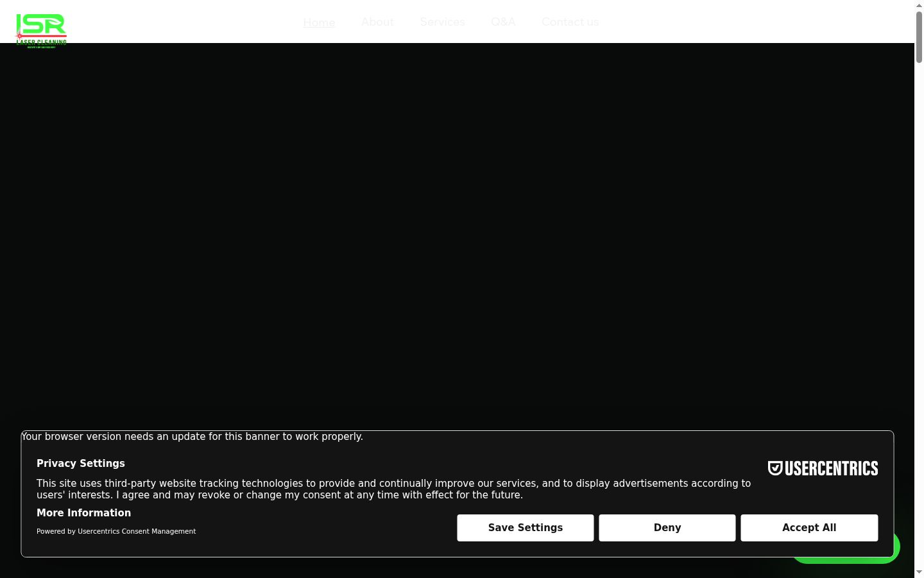Click the Usercentrics logo

[x=823, y=468]
